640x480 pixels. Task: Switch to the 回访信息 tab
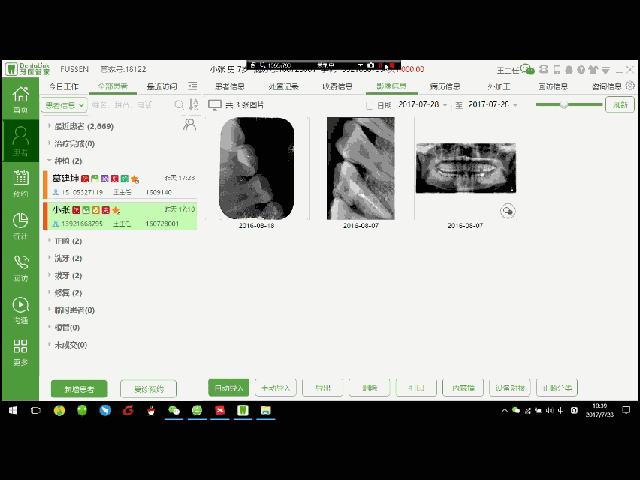click(553, 87)
